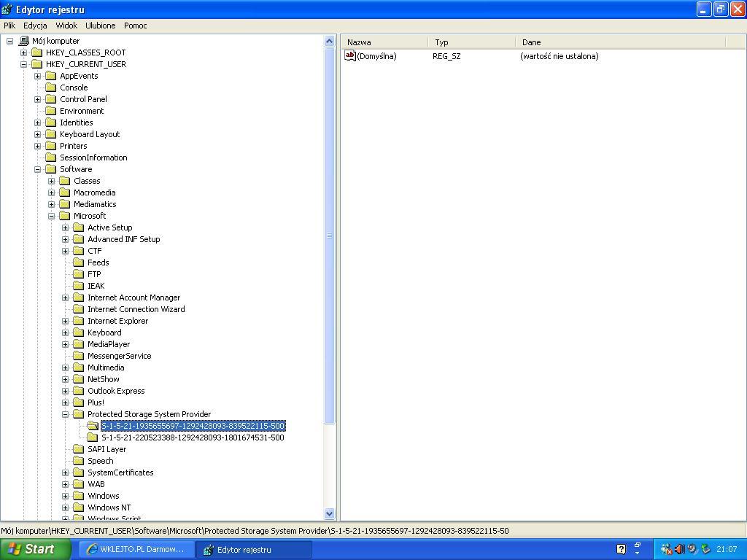
Task: Select the MessengerService key
Action: pos(119,356)
